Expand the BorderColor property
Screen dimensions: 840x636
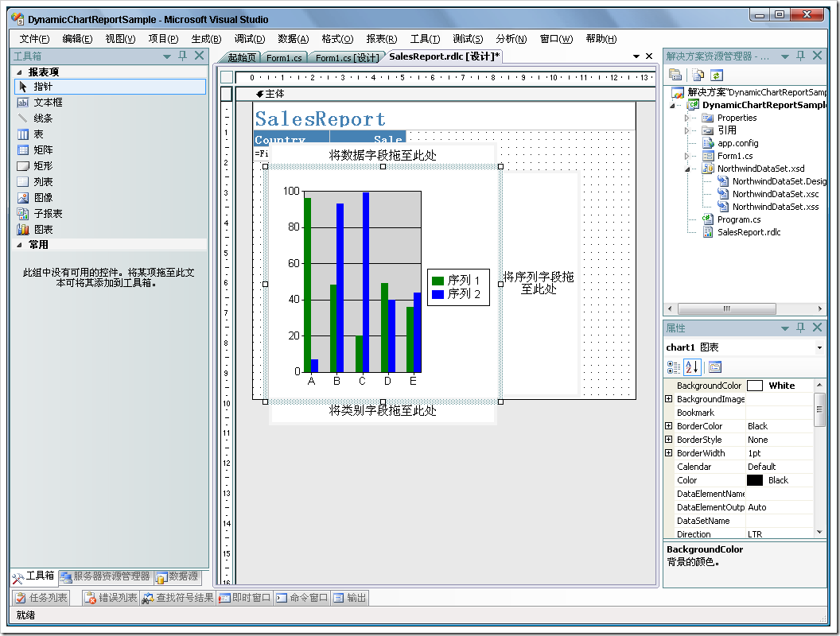(x=668, y=426)
